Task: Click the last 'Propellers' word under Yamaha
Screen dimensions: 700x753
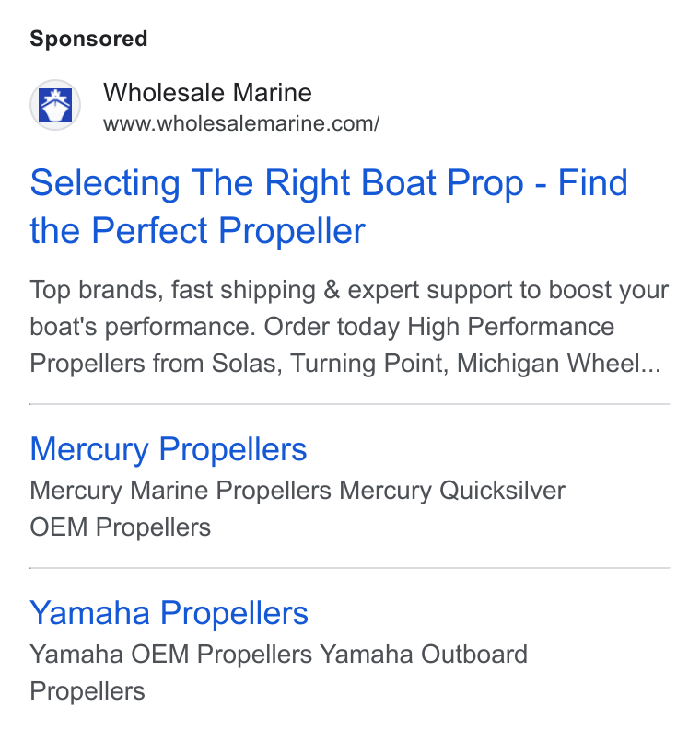Action: tap(87, 691)
